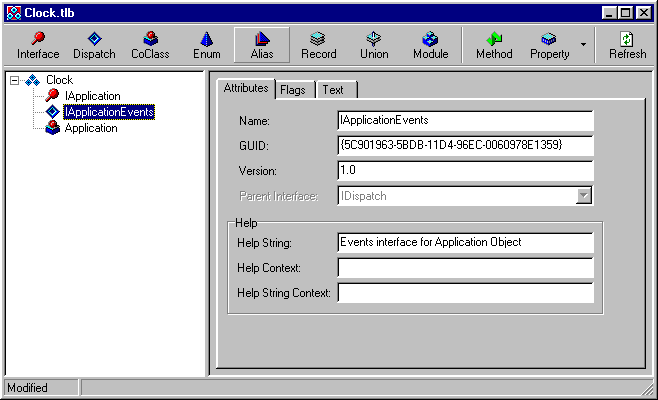Insert a new Module
Image resolution: width=658 pixels, height=400 pixels.
coord(430,45)
